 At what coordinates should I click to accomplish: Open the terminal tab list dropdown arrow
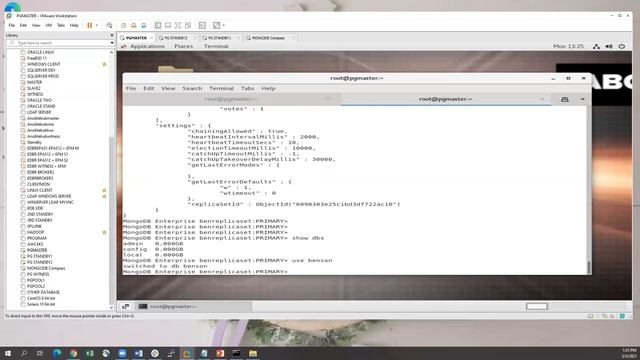582,99
